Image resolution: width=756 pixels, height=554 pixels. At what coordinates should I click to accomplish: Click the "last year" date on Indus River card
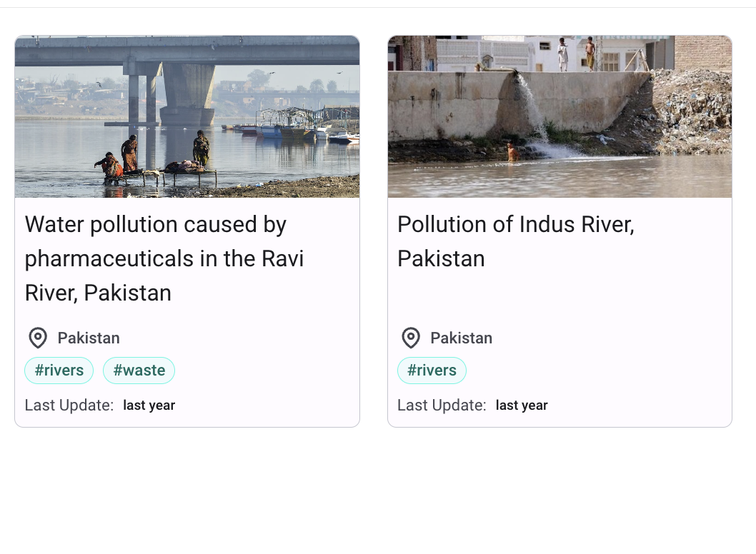pos(522,406)
